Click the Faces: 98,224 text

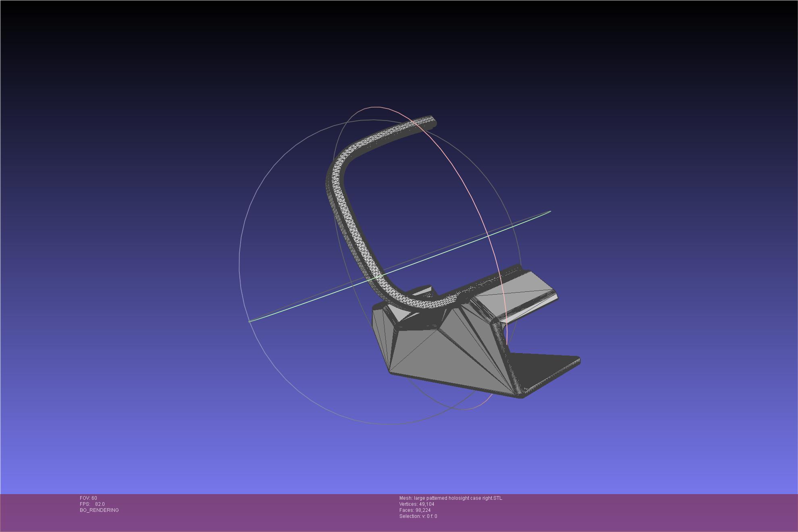pyautogui.click(x=415, y=510)
